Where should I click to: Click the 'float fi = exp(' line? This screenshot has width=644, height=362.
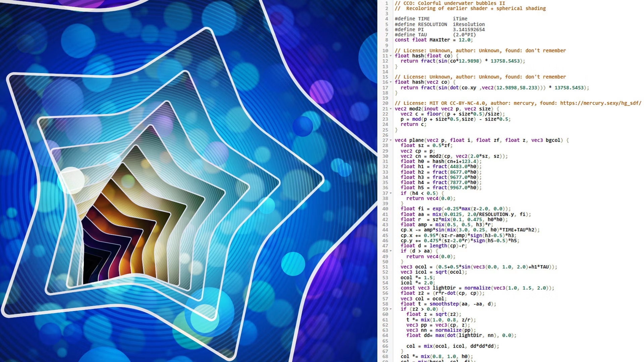tap(456, 209)
